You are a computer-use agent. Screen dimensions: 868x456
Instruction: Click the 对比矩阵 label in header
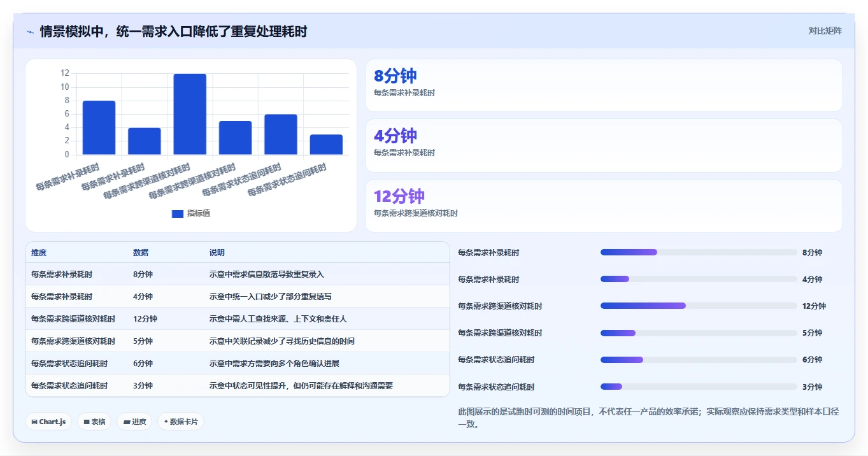pyautogui.click(x=825, y=31)
